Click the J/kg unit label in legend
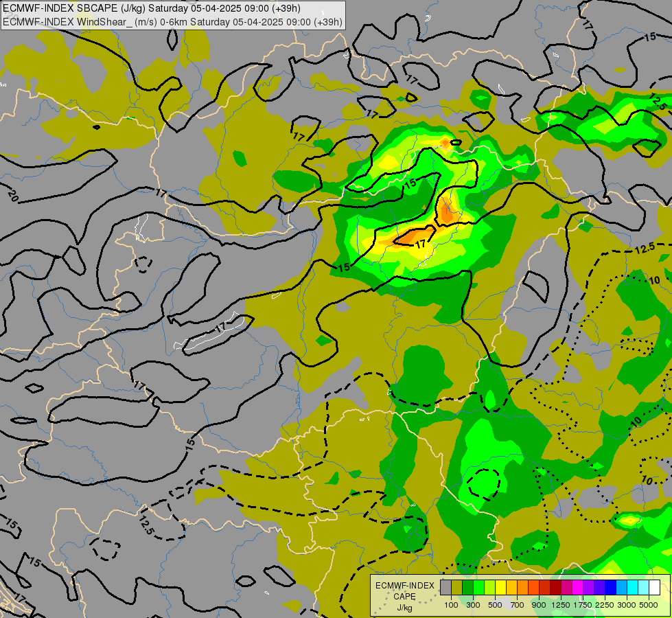 (x=404, y=608)
